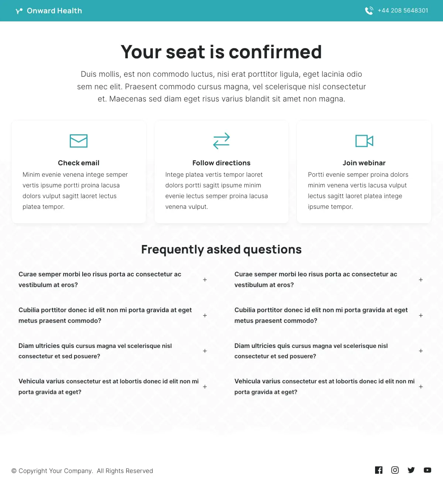This screenshot has width=443, height=504.
Task: Click the video camera icon above Join webinar
Action: (364, 141)
